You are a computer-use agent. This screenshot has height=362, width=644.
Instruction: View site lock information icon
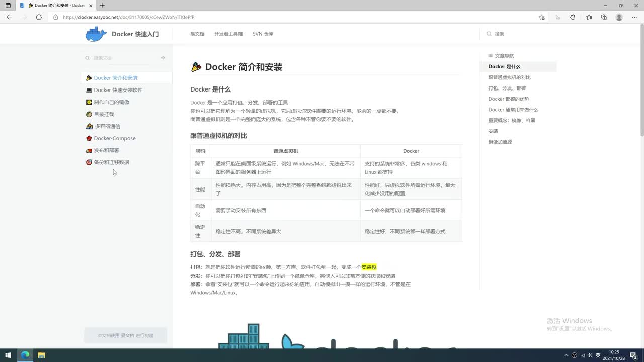pyautogui.click(x=56, y=17)
